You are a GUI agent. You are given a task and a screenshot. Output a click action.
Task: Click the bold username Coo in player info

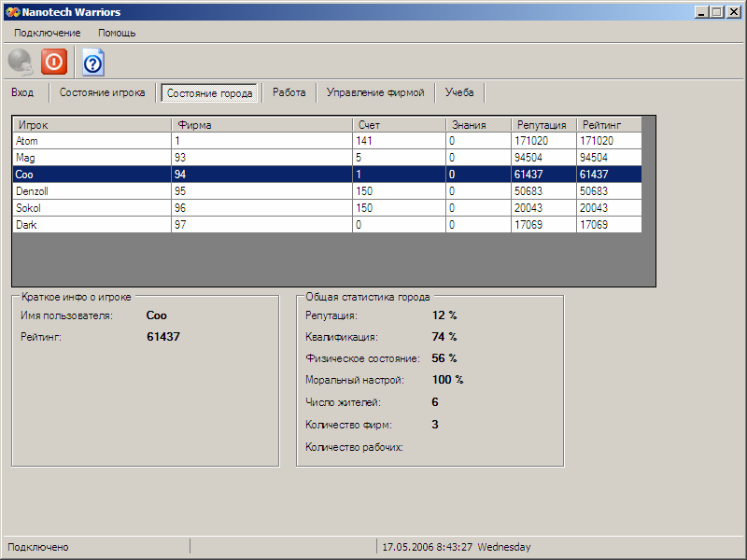(156, 315)
